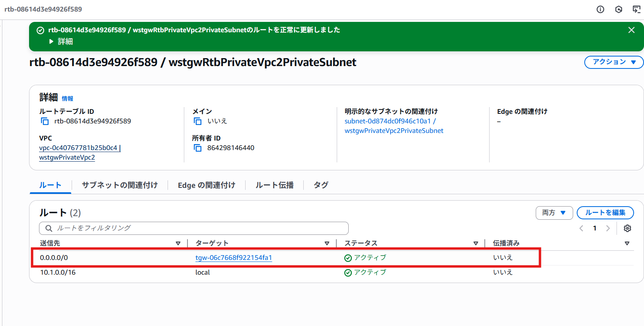The height and width of the screenshot is (326, 644).
Task: Click the hexagon settings icon in header
Action: [619, 10]
